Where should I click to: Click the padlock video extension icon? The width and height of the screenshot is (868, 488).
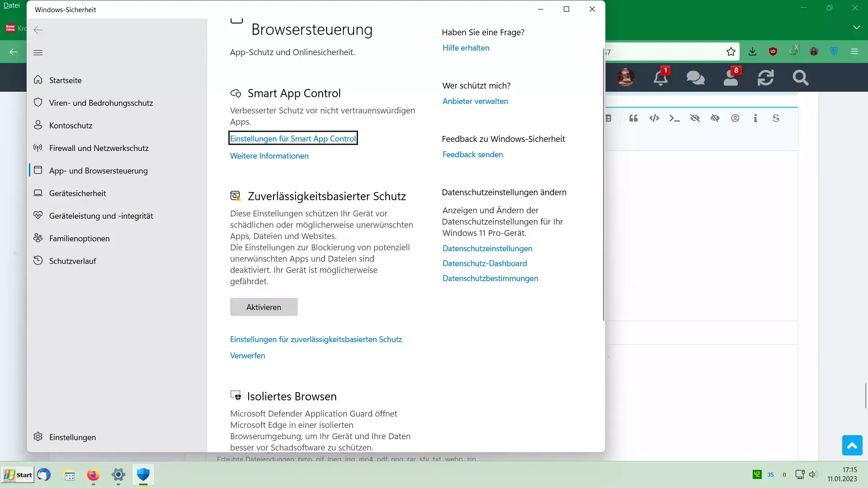[x=814, y=52]
